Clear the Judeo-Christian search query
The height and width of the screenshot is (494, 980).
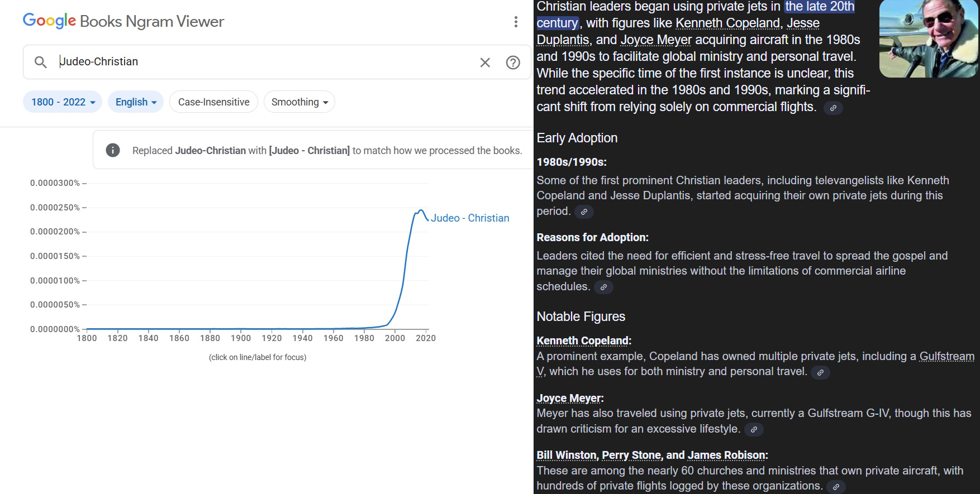(485, 63)
